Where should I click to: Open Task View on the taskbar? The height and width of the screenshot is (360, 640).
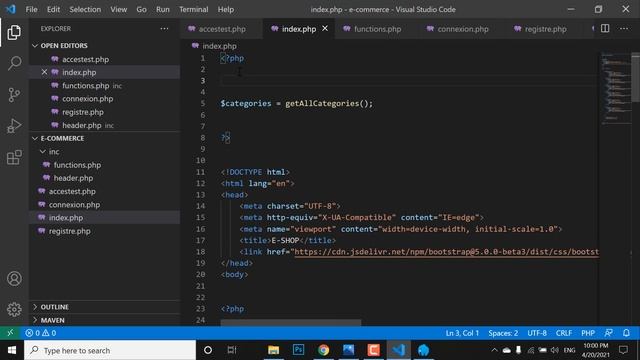(x=232, y=350)
